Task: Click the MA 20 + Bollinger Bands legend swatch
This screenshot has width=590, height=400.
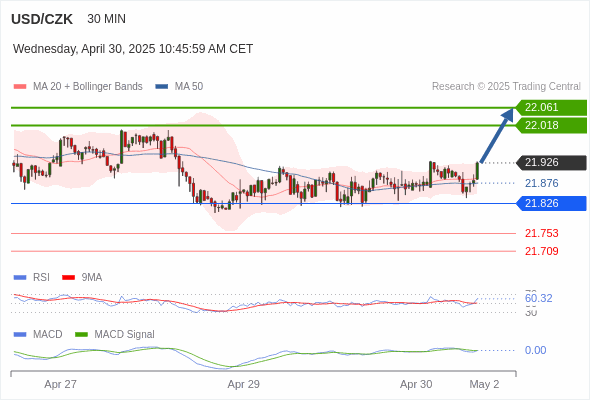Action: point(20,87)
